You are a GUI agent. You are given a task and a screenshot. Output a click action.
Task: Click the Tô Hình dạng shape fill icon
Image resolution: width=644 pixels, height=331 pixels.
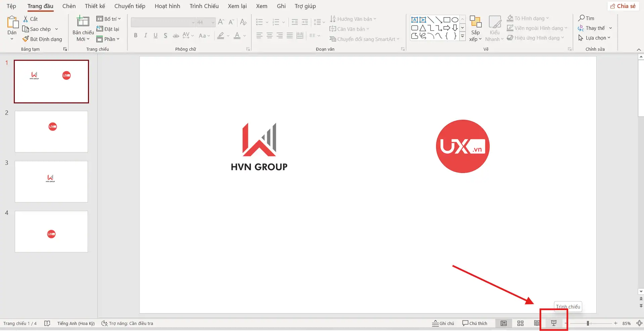click(x=511, y=18)
